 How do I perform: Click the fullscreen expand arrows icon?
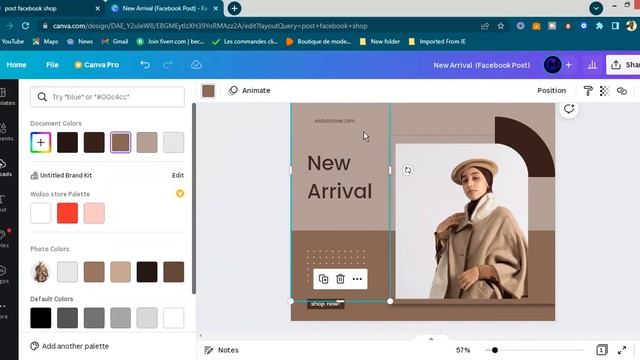coord(622,350)
